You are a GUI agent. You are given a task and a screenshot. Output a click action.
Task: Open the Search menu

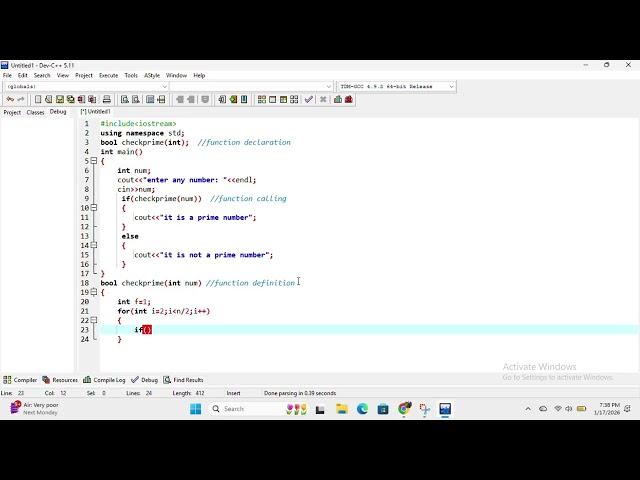coord(42,76)
